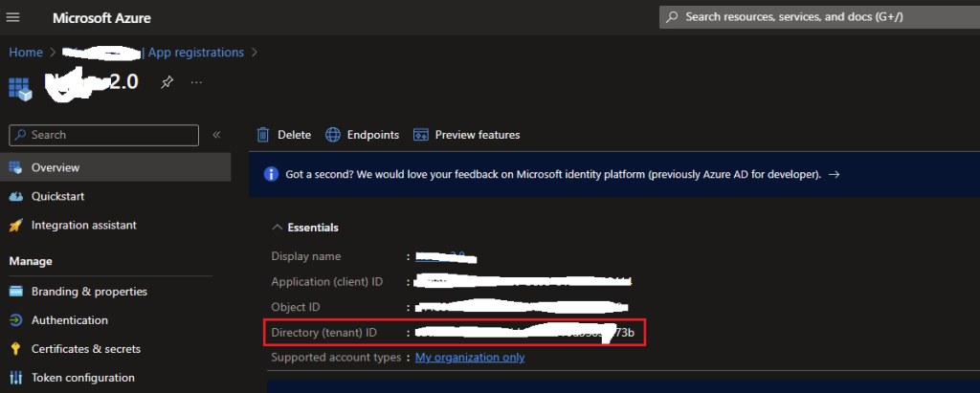Pin the app registration to dashboard

point(167,82)
